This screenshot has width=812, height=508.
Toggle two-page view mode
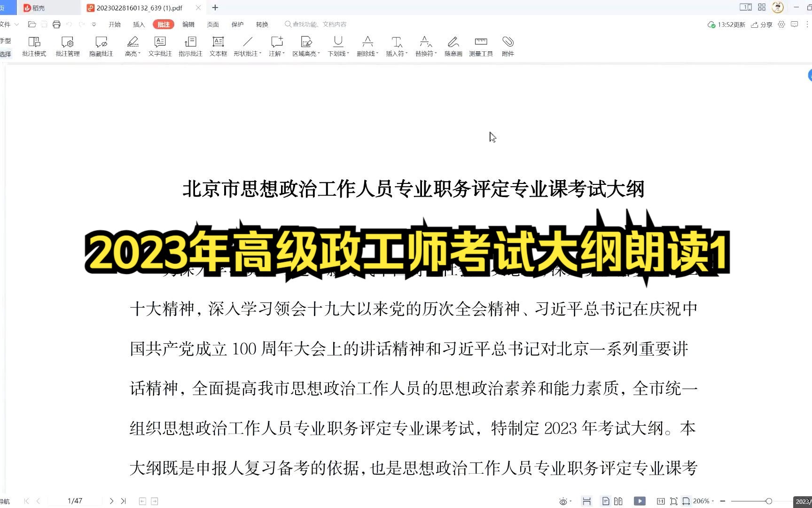pos(618,501)
